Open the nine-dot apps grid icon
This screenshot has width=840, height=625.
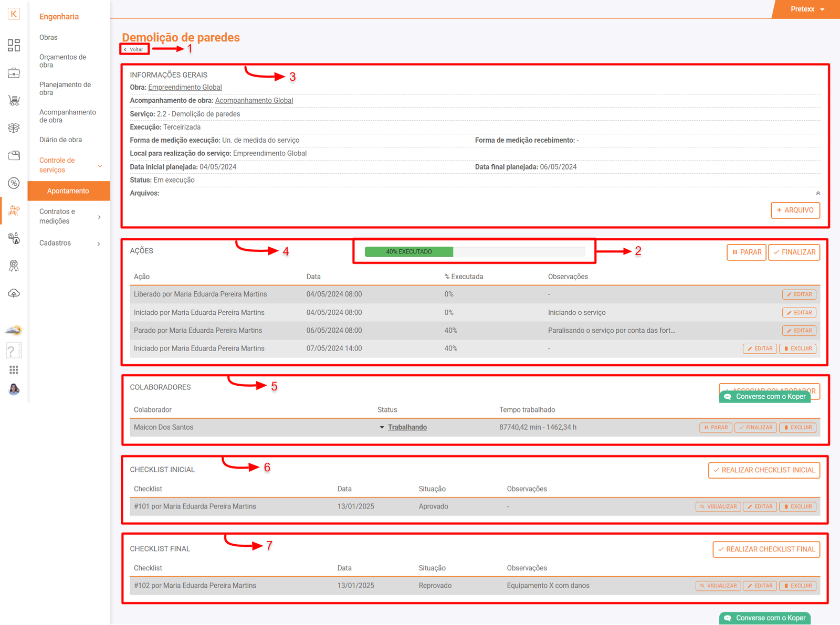14,370
